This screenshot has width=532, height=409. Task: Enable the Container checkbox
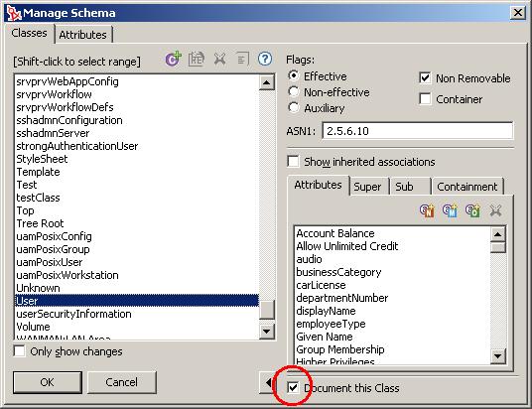point(425,99)
